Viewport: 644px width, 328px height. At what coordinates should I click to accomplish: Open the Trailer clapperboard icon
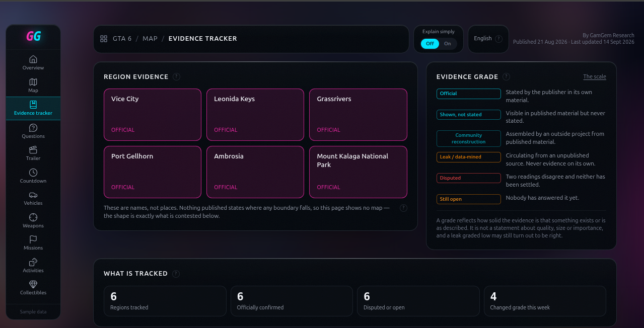[x=33, y=150]
